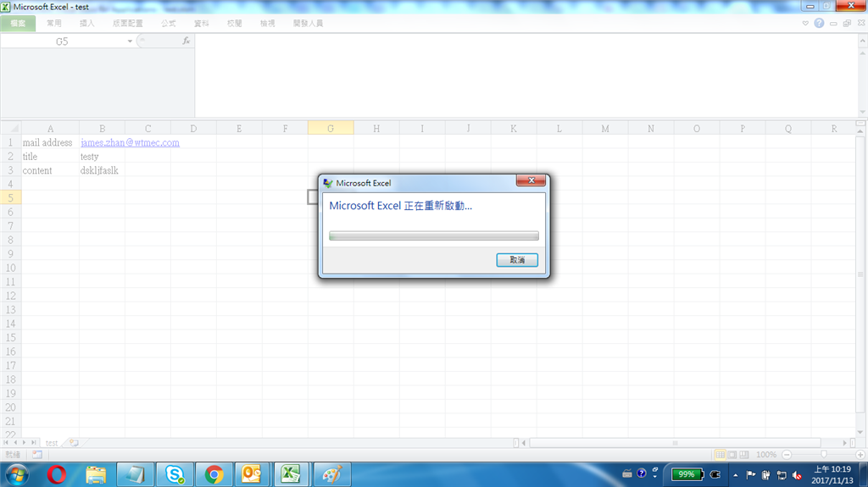Show hidden tray icons arrow
The height and width of the screenshot is (487, 868).
click(735, 475)
